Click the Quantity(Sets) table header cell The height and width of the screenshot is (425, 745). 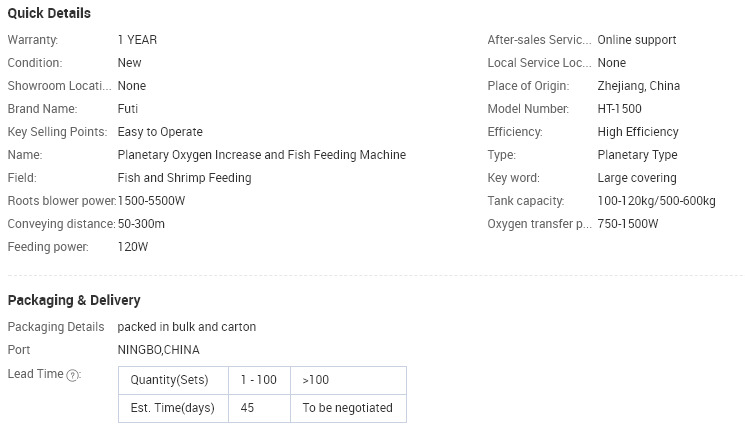point(173,380)
